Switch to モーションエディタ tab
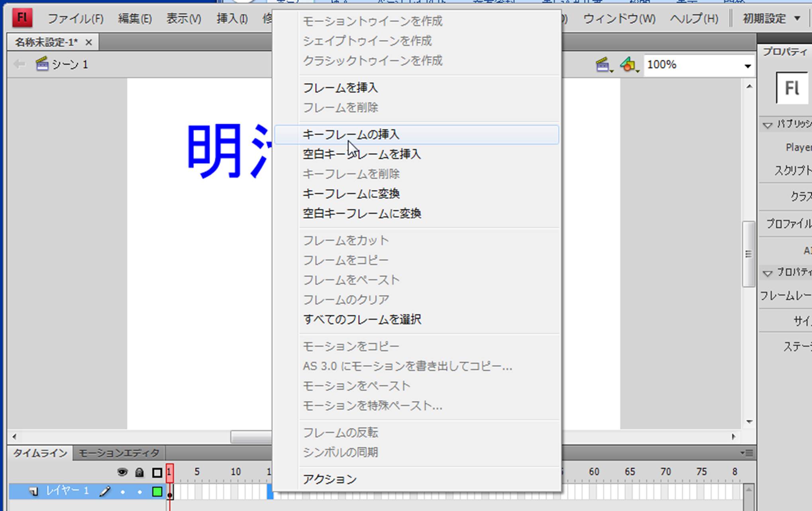This screenshot has height=511, width=812. point(119,453)
